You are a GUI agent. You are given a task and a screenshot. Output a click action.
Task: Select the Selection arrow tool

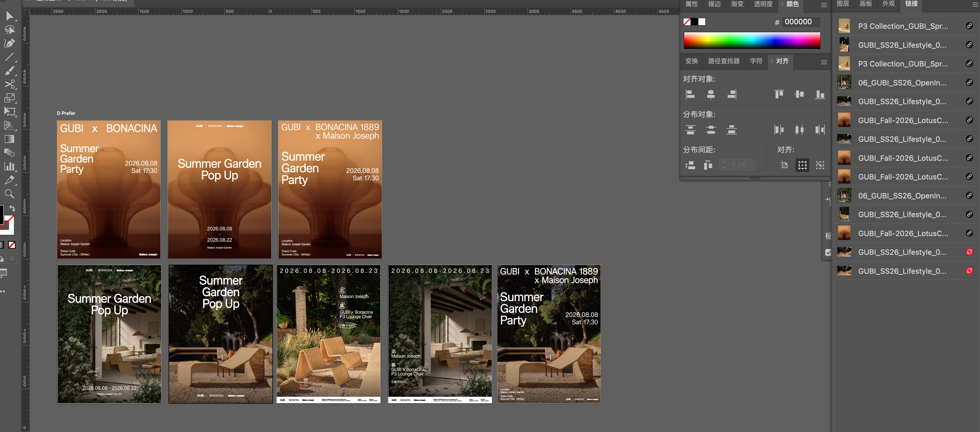(10, 16)
